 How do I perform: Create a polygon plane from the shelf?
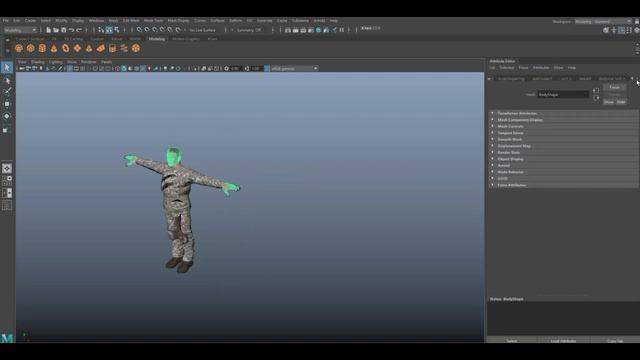(x=77, y=48)
